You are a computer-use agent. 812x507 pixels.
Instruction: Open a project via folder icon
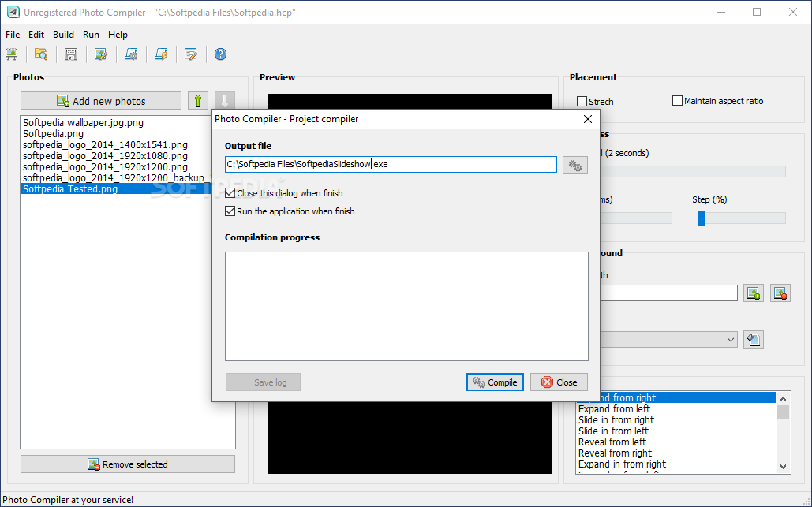pyautogui.click(x=41, y=54)
